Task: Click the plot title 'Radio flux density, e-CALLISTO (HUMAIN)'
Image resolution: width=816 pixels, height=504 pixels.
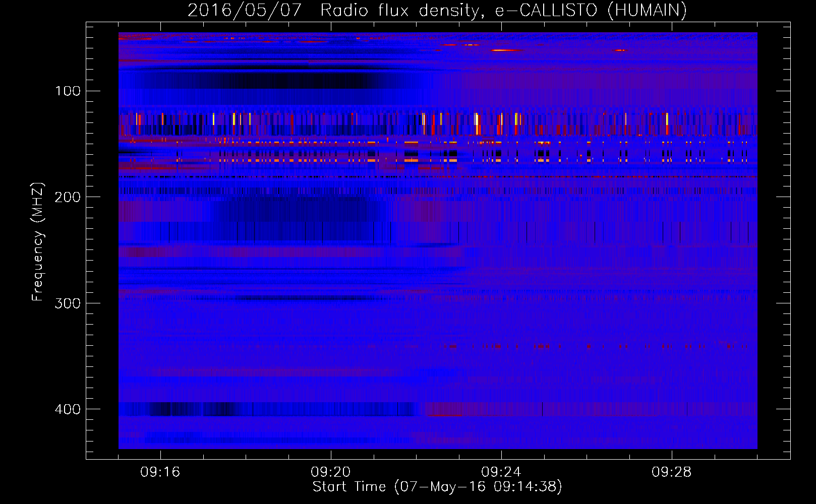Action: 503,10
